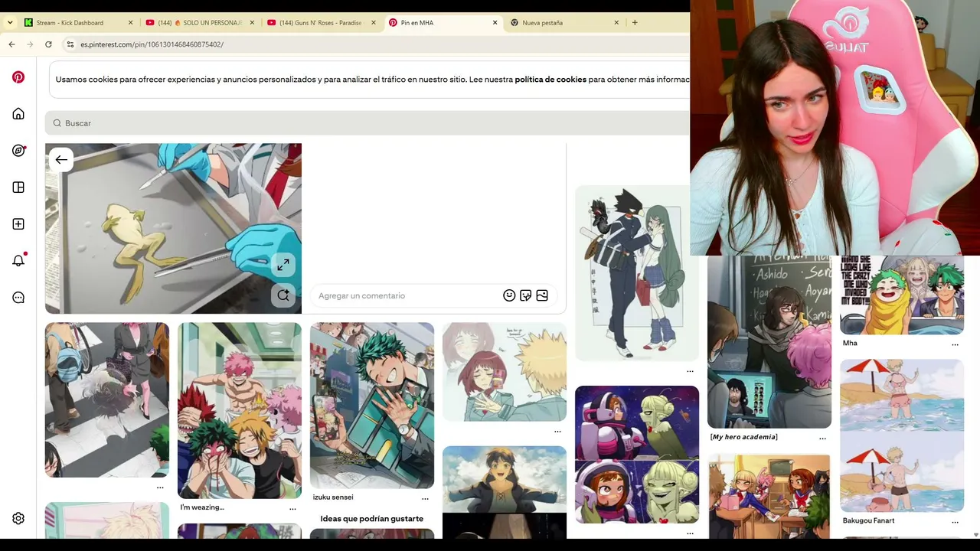
Task: Click the "Ideas que podrían gustarte" heading
Action: (x=372, y=519)
